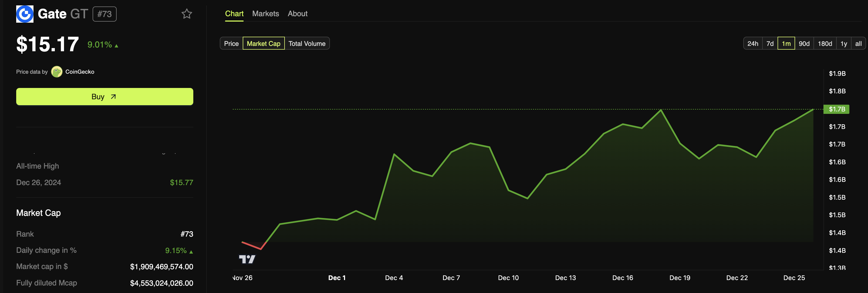Viewport: 868px width, 293px height.
Task: Set time range to 24h
Action: 752,43
